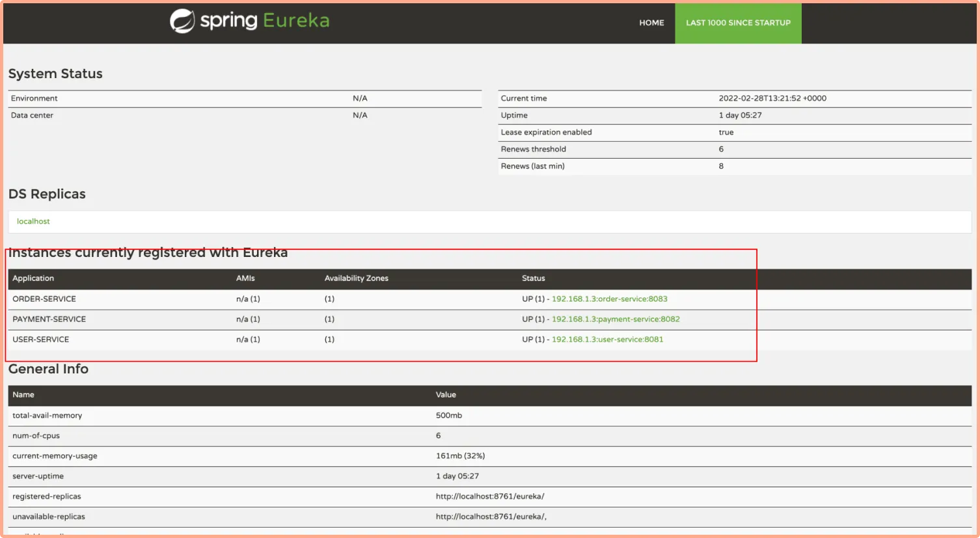Screen dimensions: 980x538
Task: Open 192.168.1.3:order-service:8083 instance link
Action: [x=610, y=299]
